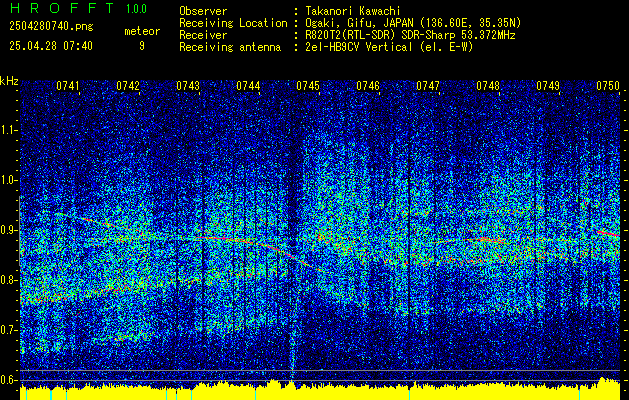This screenshot has height=400, width=629.
Task: Click receiver R820T2(RTL-SDR) SDR-Sharp 53.372MHz text
Action: [x=410, y=35]
